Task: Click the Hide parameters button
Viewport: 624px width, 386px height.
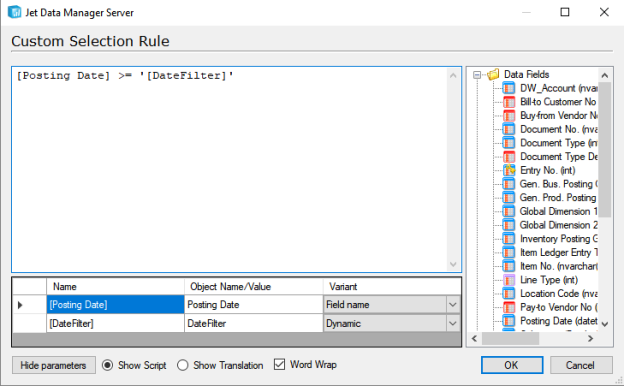Action: coord(54,365)
